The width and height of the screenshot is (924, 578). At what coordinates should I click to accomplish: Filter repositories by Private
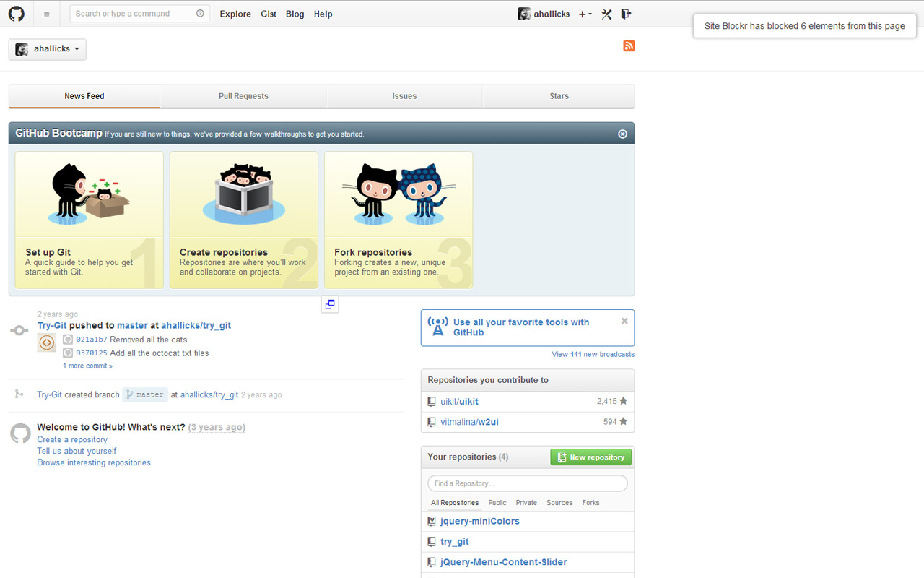[x=526, y=503]
